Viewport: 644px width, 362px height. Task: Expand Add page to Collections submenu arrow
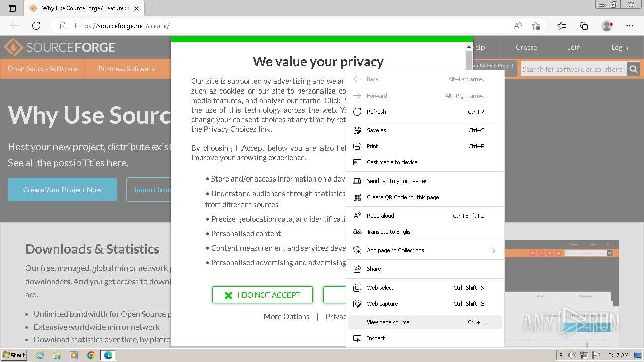coord(493,250)
